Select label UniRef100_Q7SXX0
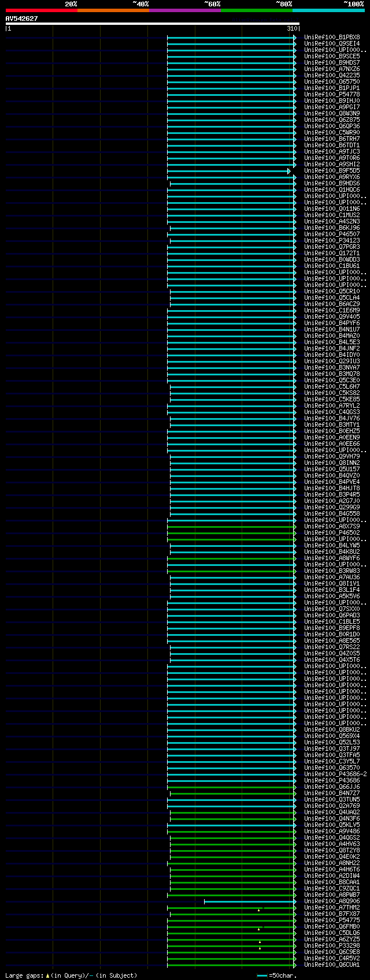Screen dimensions: 370x980 pyautogui.click(x=332, y=609)
